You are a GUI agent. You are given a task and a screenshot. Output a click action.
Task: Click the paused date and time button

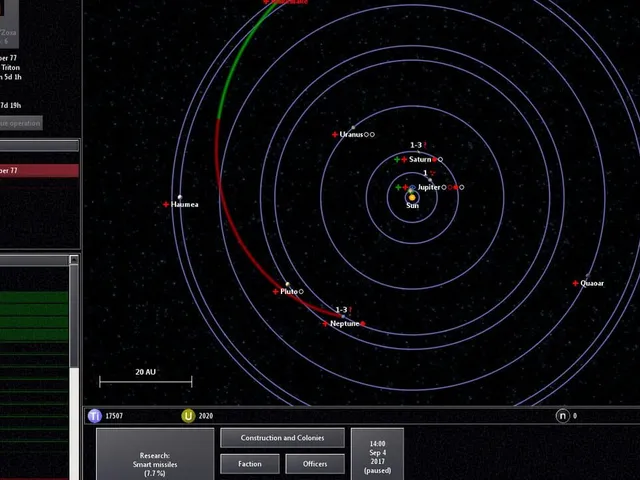378,454
